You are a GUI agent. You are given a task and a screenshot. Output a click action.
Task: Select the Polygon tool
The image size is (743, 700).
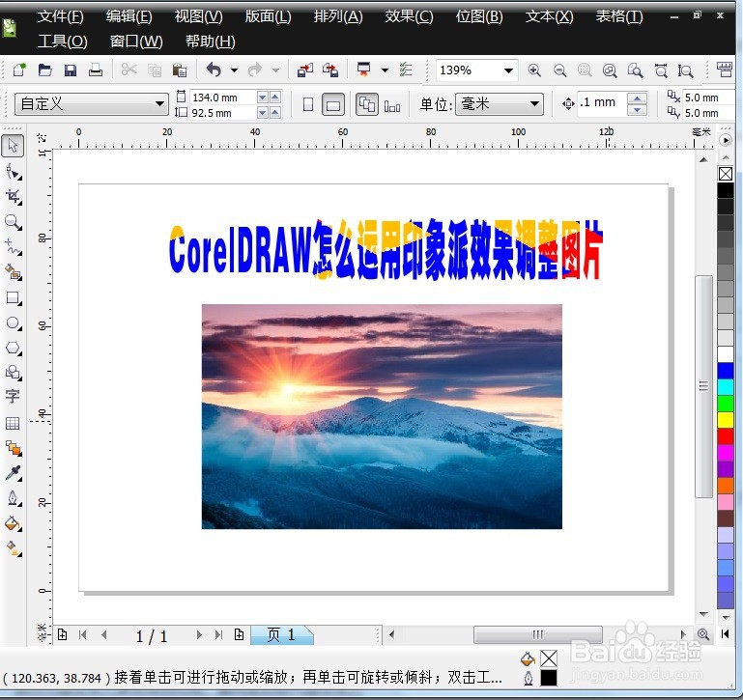[x=14, y=349]
